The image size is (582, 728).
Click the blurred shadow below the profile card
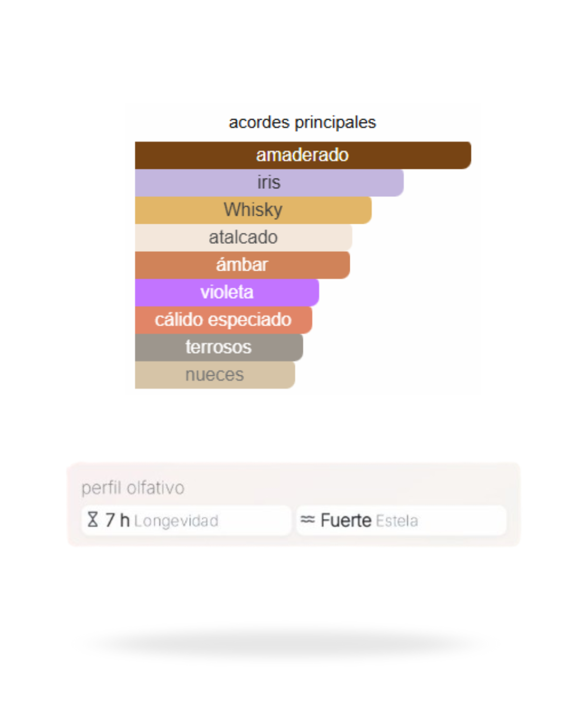point(291,643)
